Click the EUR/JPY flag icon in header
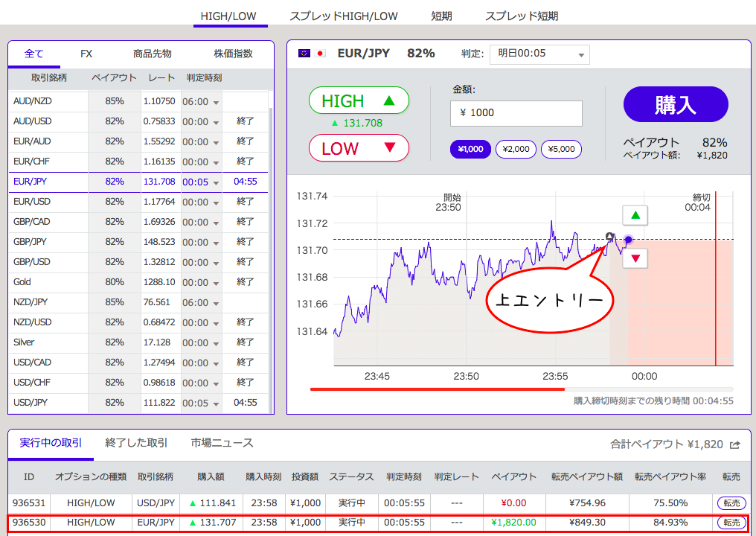Screen dimensions: 756x536 click(312, 54)
